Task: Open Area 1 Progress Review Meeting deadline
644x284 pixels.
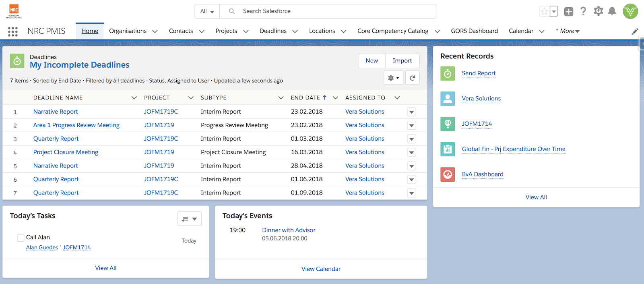Action: click(76, 125)
